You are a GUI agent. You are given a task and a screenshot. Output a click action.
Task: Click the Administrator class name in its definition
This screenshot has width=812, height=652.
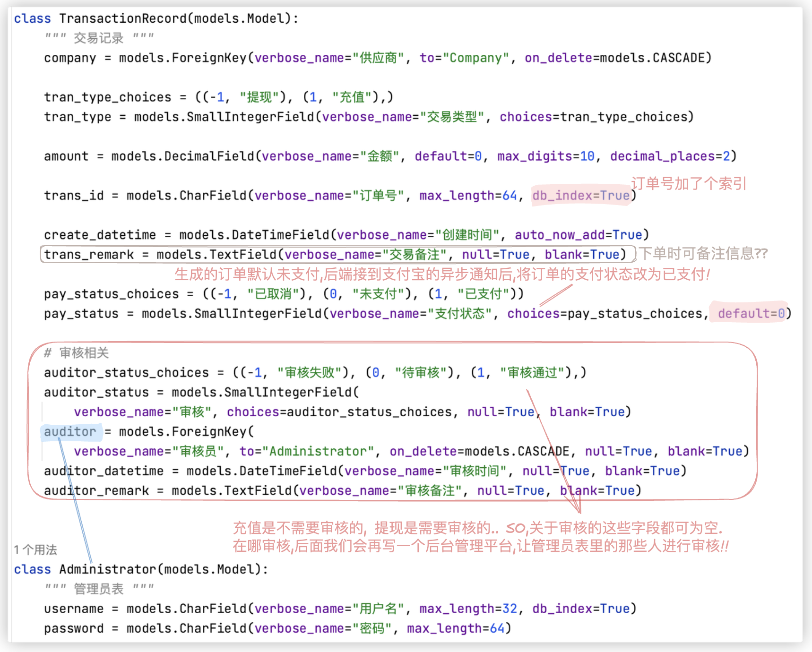(108, 569)
